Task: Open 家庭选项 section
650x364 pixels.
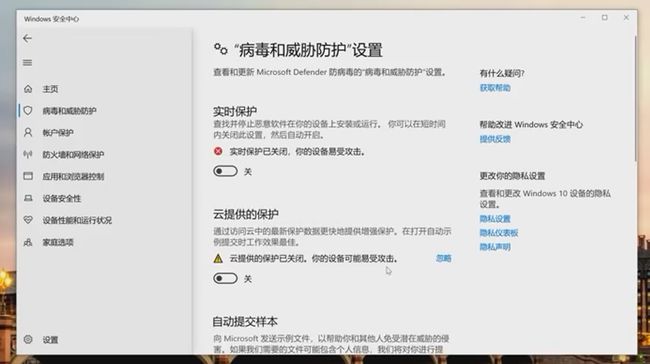Action: point(58,243)
